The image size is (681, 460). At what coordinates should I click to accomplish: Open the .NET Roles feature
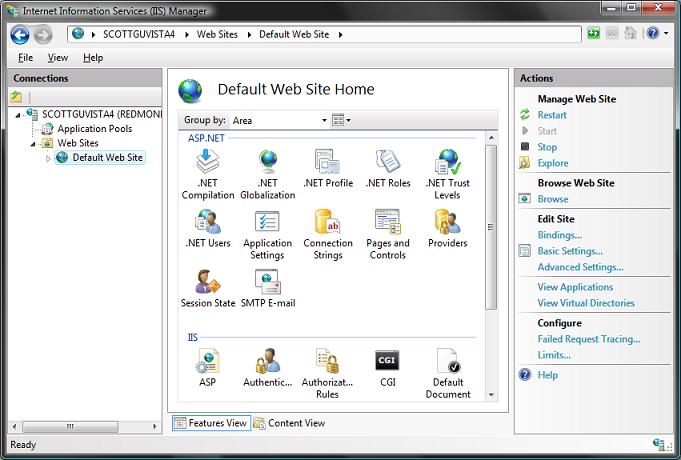point(388,169)
